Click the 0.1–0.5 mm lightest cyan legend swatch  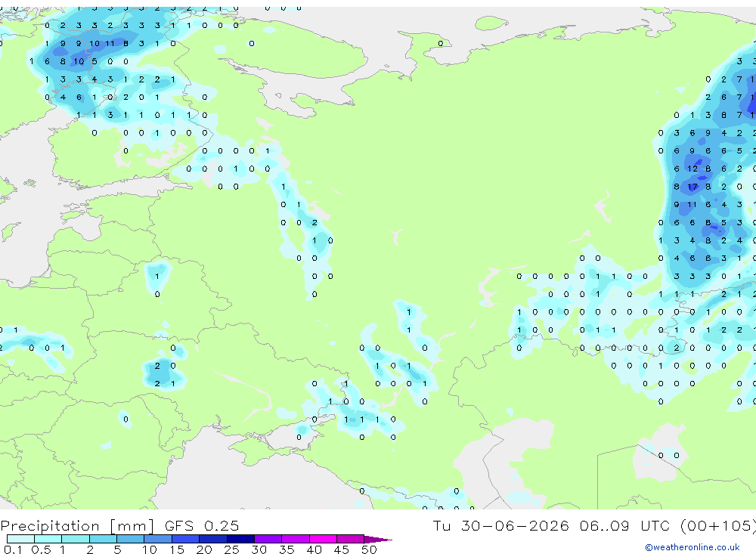[x=20, y=539]
